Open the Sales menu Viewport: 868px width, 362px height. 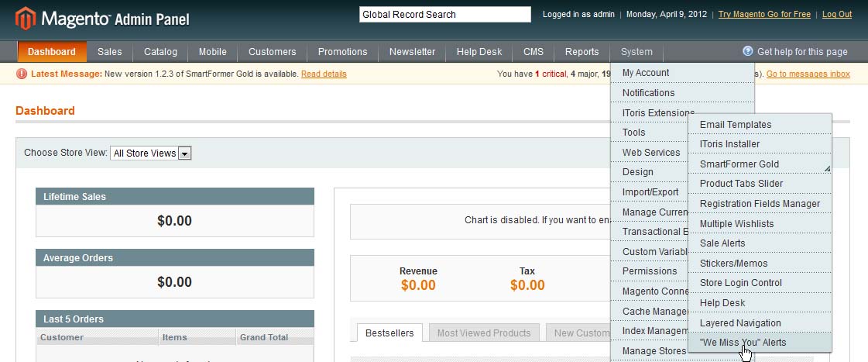110,52
